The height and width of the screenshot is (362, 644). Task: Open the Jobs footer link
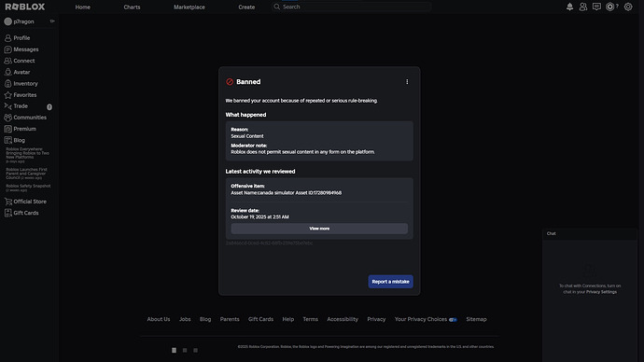tap(185, 319)
